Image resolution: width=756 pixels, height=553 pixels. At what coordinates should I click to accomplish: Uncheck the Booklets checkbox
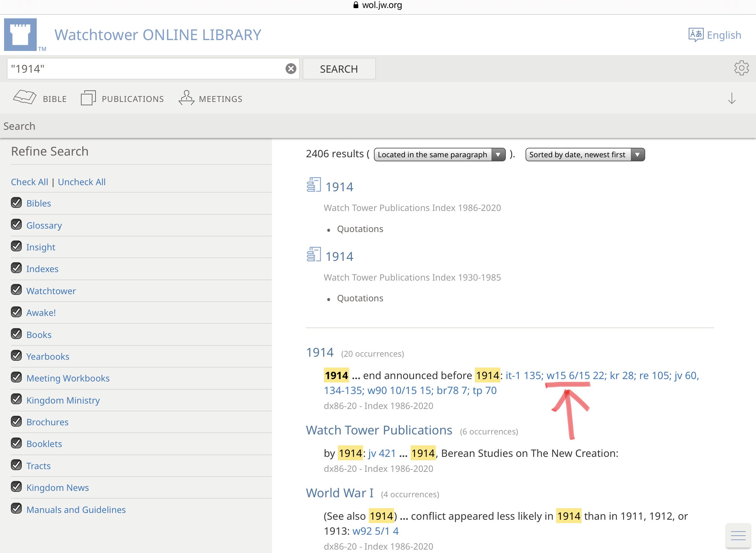[16, 443]
